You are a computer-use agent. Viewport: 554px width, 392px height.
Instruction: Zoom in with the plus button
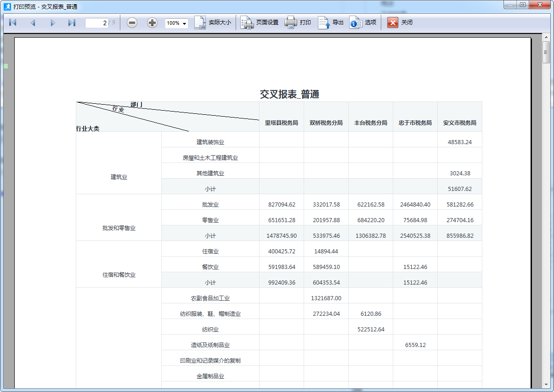tap(152, 22)
